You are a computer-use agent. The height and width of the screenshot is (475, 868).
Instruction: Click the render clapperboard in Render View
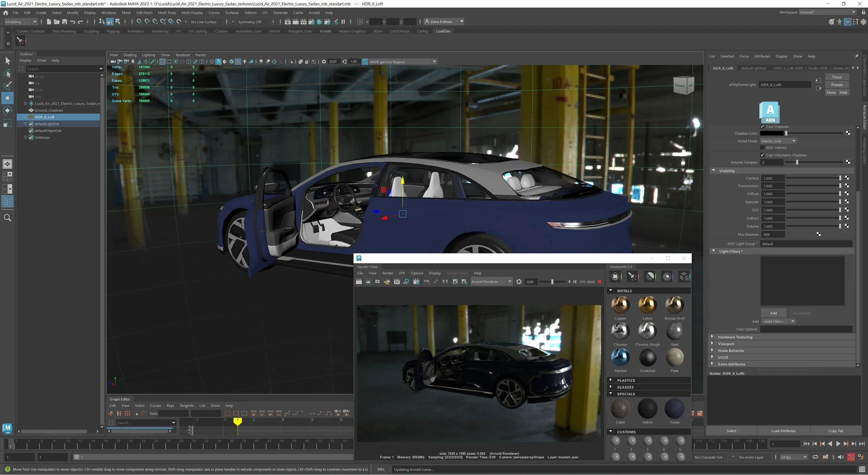point(359,282)
